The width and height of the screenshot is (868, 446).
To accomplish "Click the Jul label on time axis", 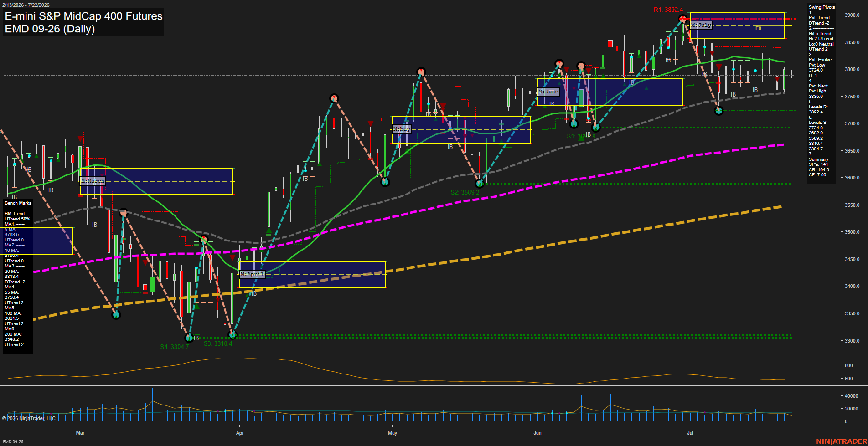I will (690, 433).
